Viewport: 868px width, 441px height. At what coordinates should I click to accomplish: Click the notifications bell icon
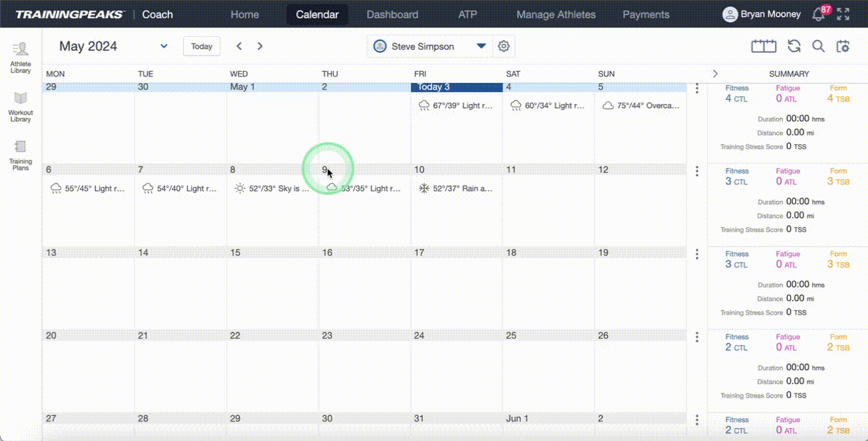pyautogui.click(x=819, y=14)
